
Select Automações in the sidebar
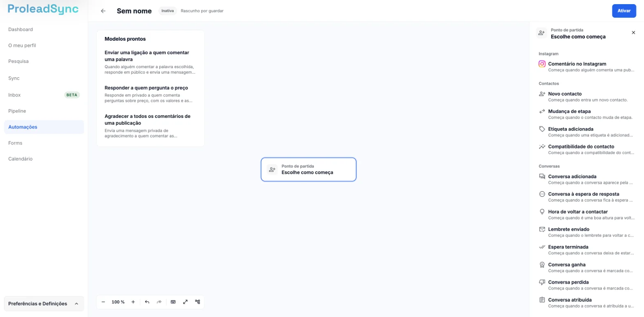point(44,127)
